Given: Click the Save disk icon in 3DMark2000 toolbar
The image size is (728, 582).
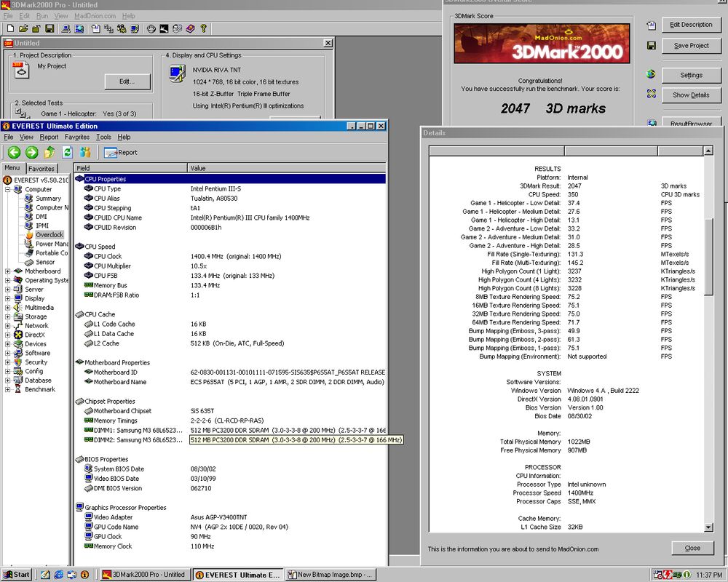Looking at the screenshot, I should click(x=50, y=29).
